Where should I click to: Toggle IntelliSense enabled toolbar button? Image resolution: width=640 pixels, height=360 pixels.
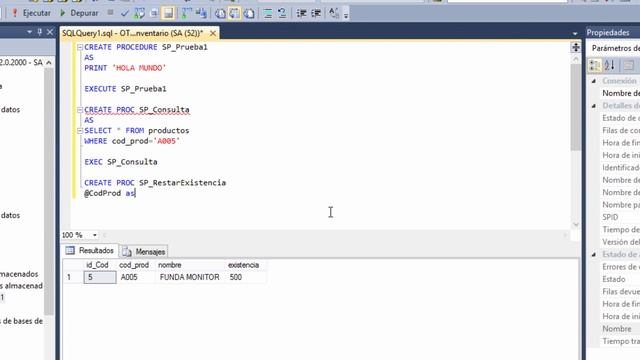[168, 13]
